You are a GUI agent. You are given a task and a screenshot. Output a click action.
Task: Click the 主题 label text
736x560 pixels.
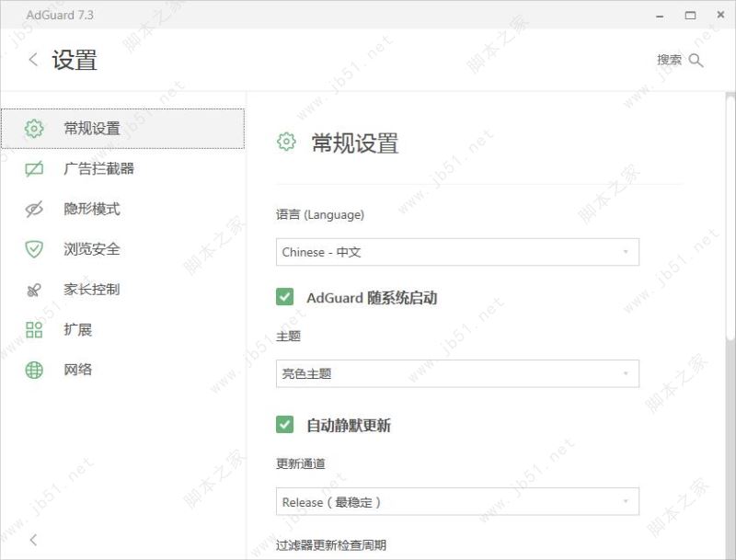[x=288, y=337]
